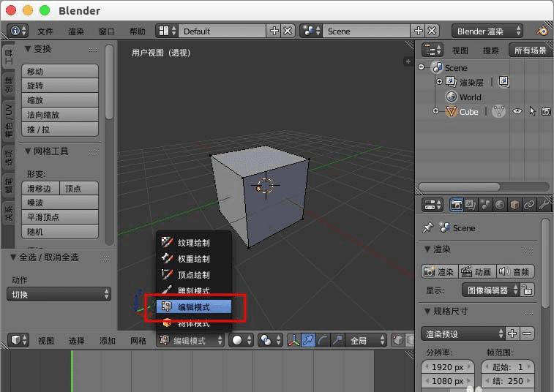This screenshot has height=392, width=554.
Task: Toggle the 3D manipulator widget icon
Action: click(x=293, y=340)
